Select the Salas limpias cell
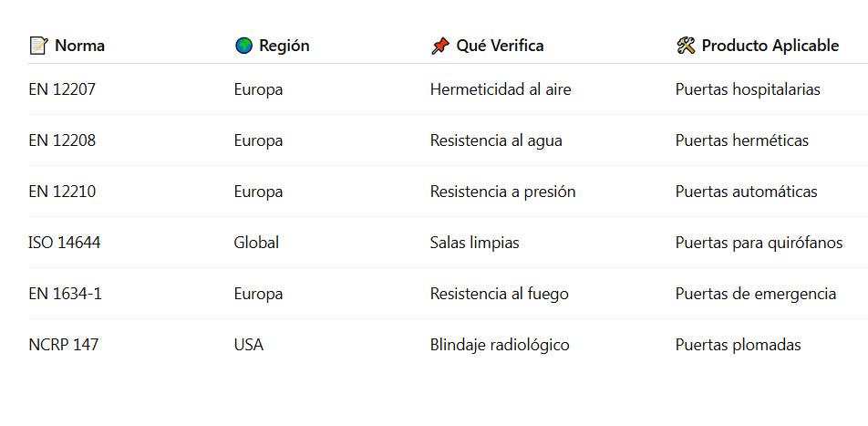The width and height of the screenshot is (868, 426). [x=474, y=243]
